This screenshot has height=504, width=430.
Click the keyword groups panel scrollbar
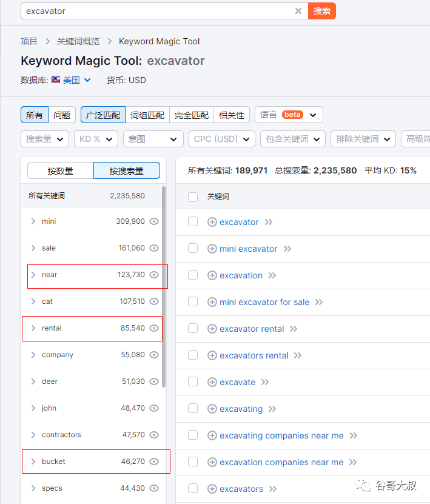click(164, 287)
